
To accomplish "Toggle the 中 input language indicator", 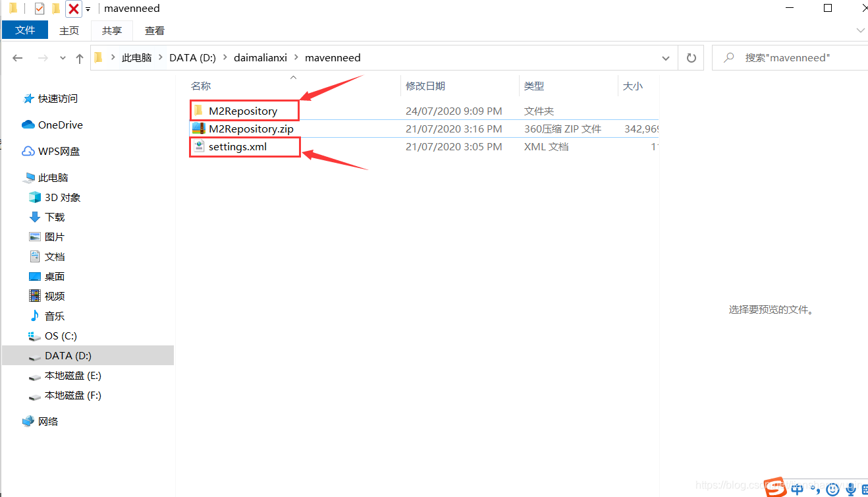I will (x=798, y=489).
